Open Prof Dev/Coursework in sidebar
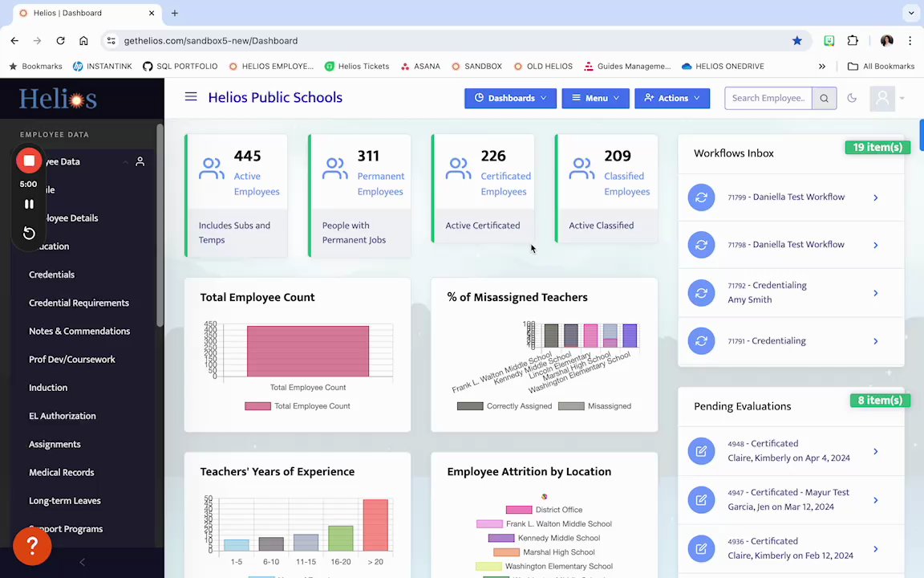 (72, 359)
